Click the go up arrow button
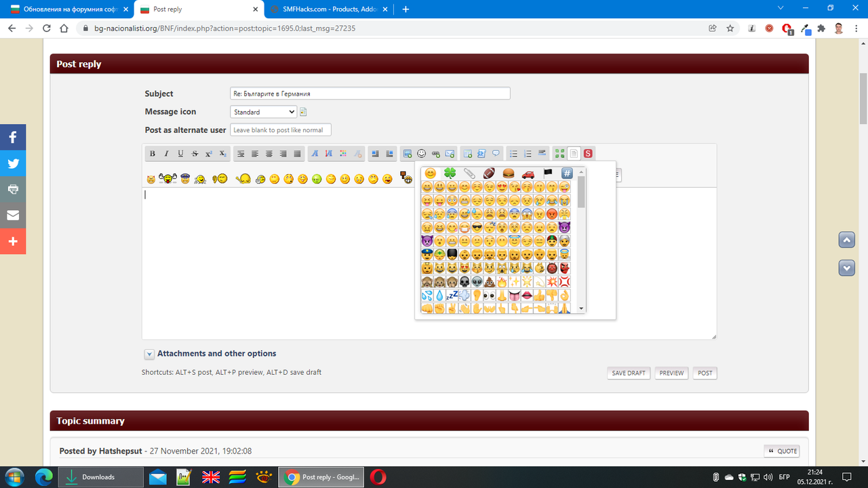This screenshot has width=868, height=488. [x=847, y=240]
